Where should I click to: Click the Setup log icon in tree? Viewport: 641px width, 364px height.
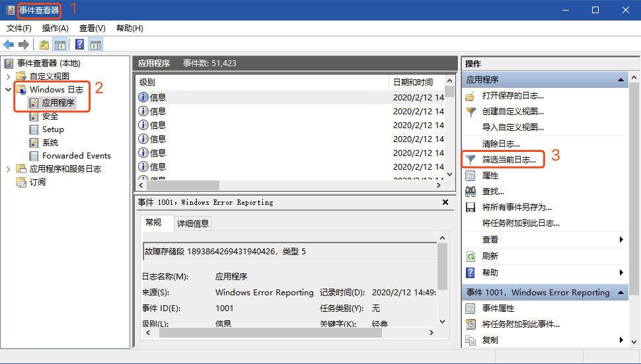[34, 129]
